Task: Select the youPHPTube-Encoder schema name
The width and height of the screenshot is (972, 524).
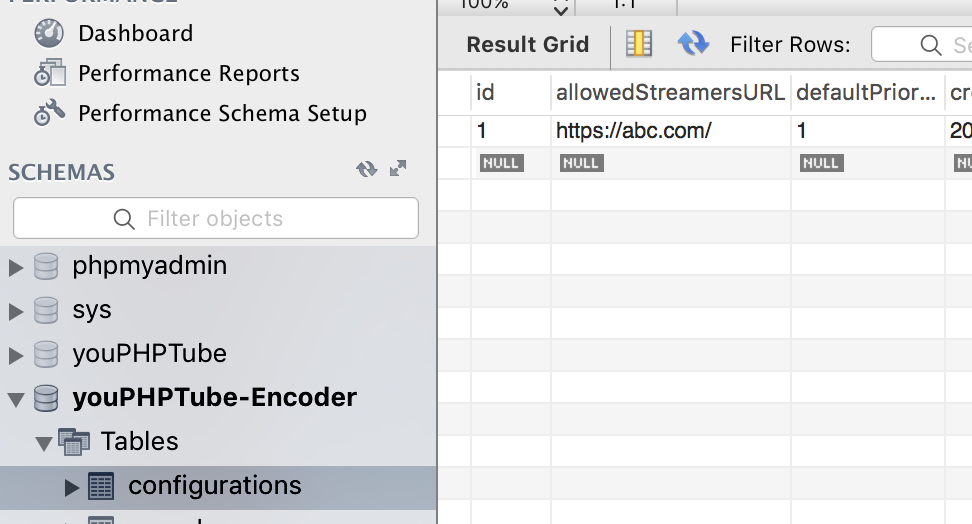Action: pyautogui.click(x=214, y=397)
